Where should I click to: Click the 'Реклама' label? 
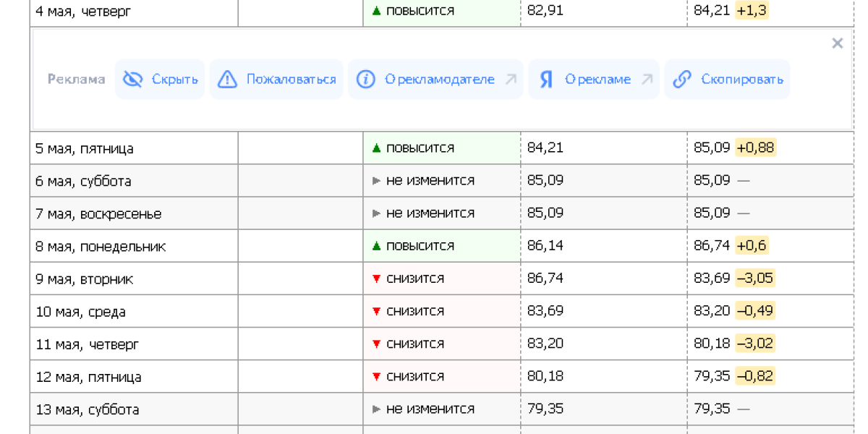click(x=77, y=80)
